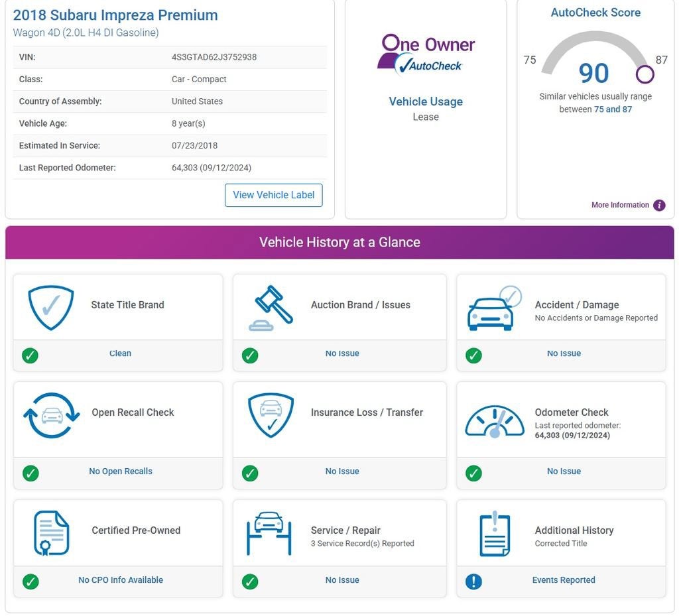Click the Certified Pre-Owned certificate icon
679x616 pixels.
pyautogui.click(x=51, y=533)
